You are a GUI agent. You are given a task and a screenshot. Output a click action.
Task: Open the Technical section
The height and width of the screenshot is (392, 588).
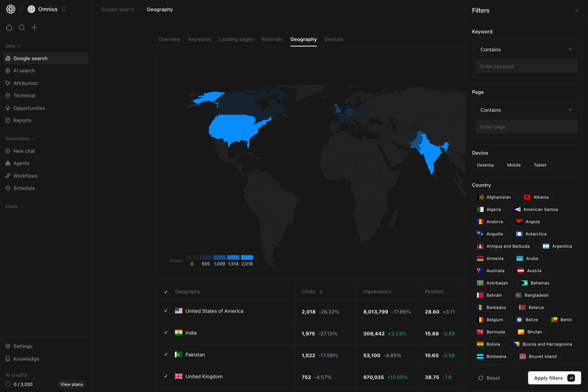(x=24, y=95)
